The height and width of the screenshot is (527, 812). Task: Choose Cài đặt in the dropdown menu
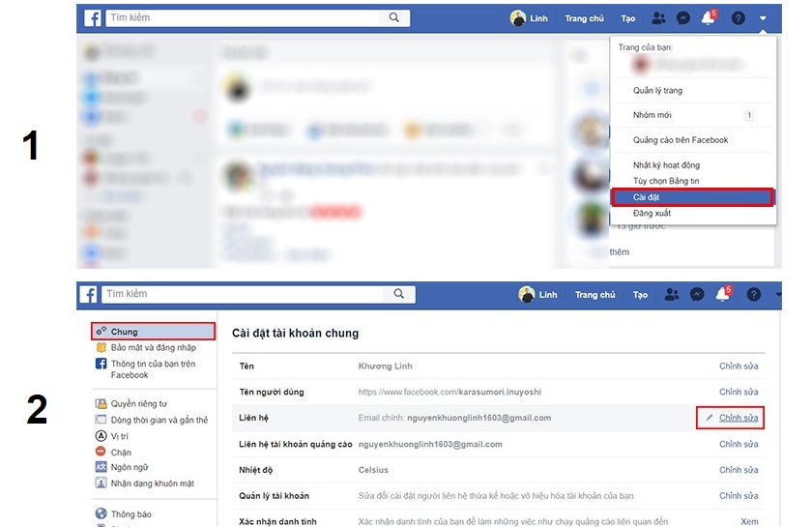tap(693, 197)
